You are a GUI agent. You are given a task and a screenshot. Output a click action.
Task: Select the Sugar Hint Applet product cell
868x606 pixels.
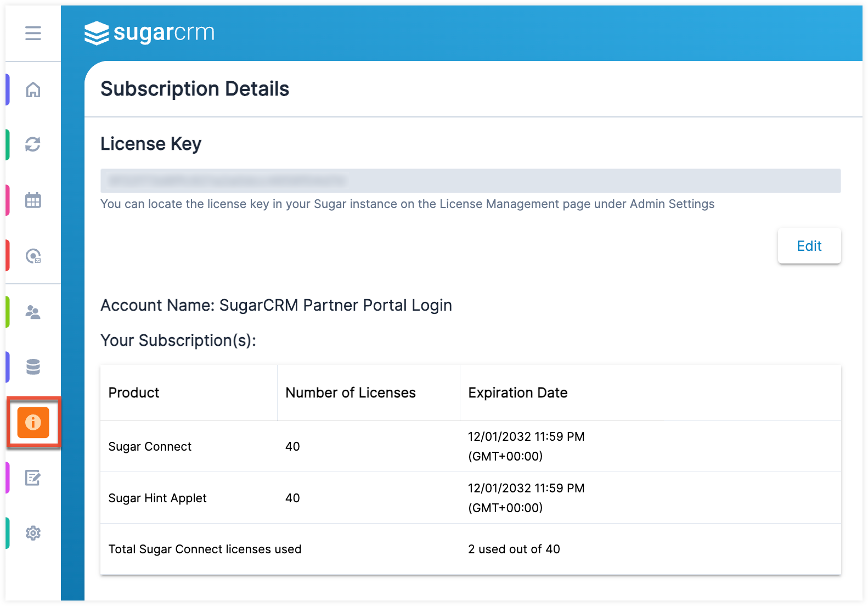(157, 498)
